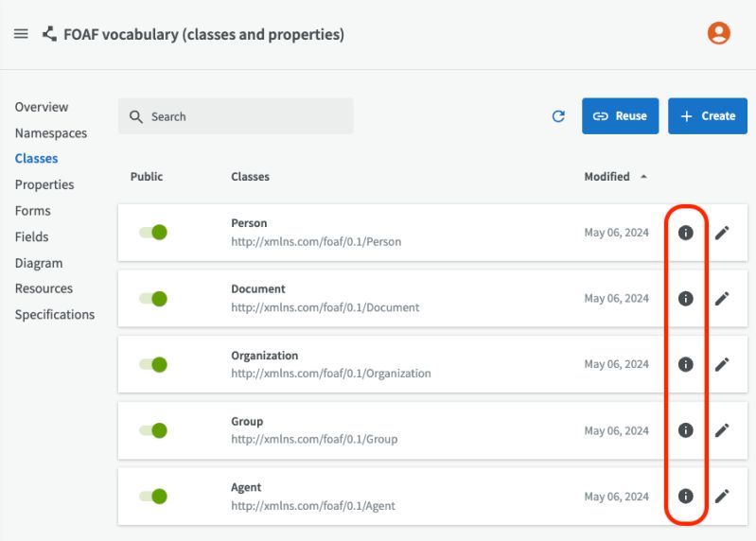Image resolution: width=756 pixels, height=541 pixels.
Task: Toggle public switch for Person class
Action: pos(153,233)
